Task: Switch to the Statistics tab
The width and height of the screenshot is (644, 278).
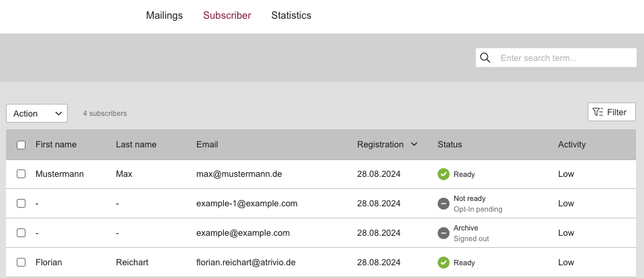Action: point(291,15)
